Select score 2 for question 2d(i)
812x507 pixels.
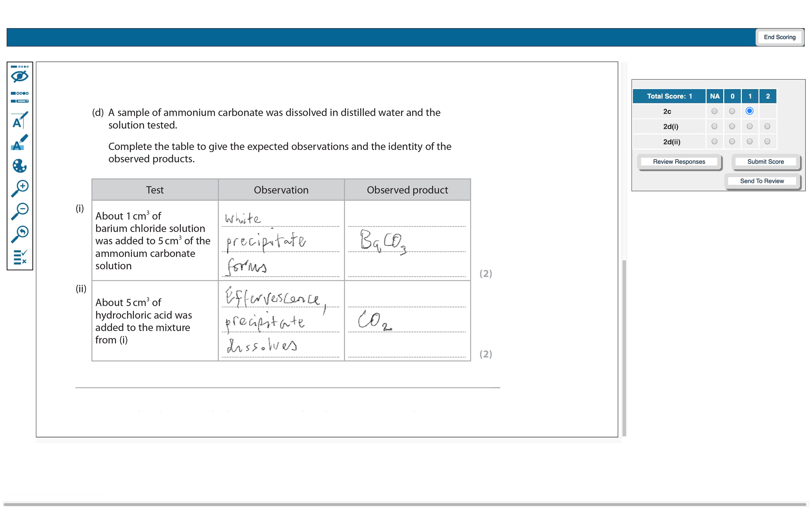point(767,126)
